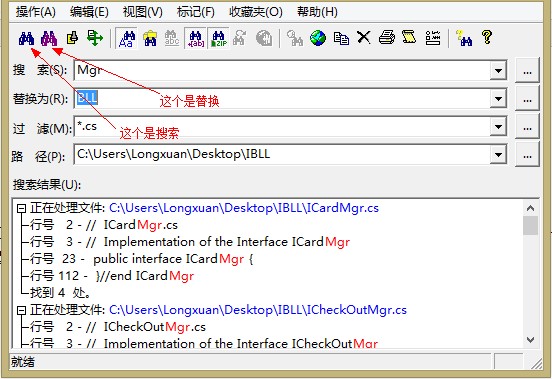Click results scrollbar down arrow

531,340
